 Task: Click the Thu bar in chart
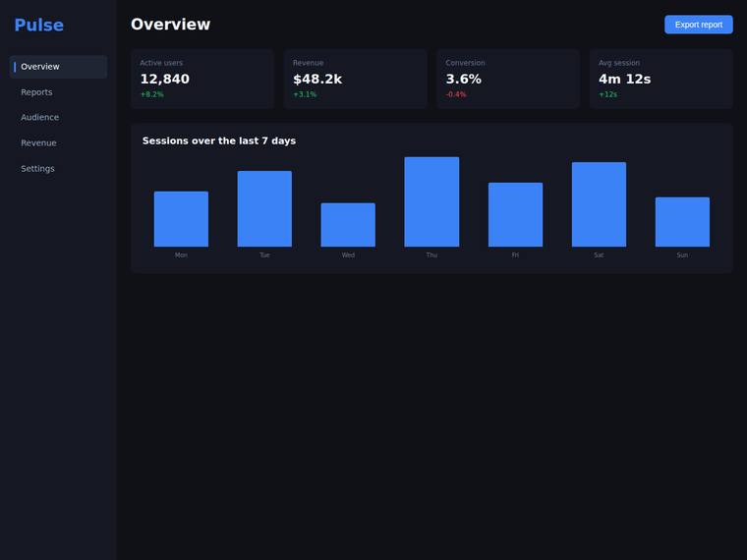pos(431,202)
